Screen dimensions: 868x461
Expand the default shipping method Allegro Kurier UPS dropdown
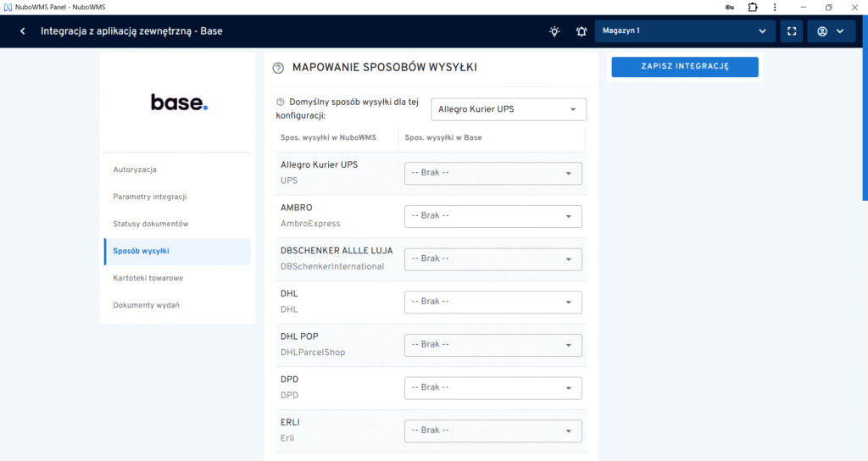point(509,109)
